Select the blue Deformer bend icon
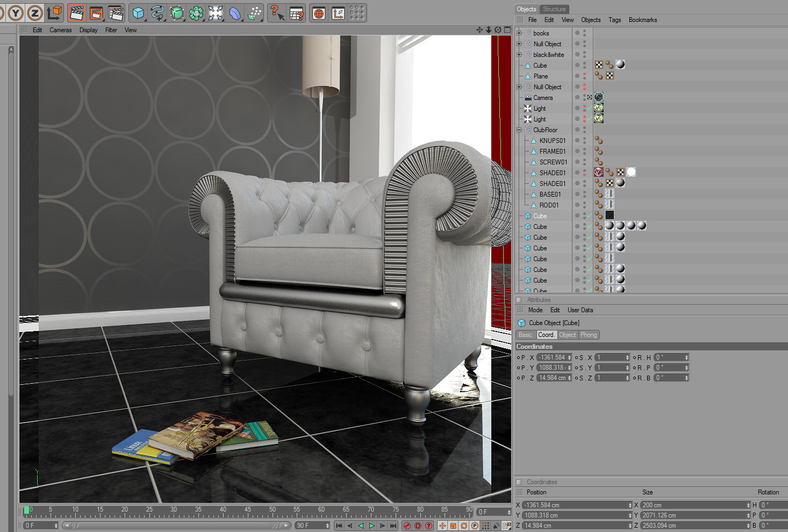788x532 pixels. pos(235,13)
